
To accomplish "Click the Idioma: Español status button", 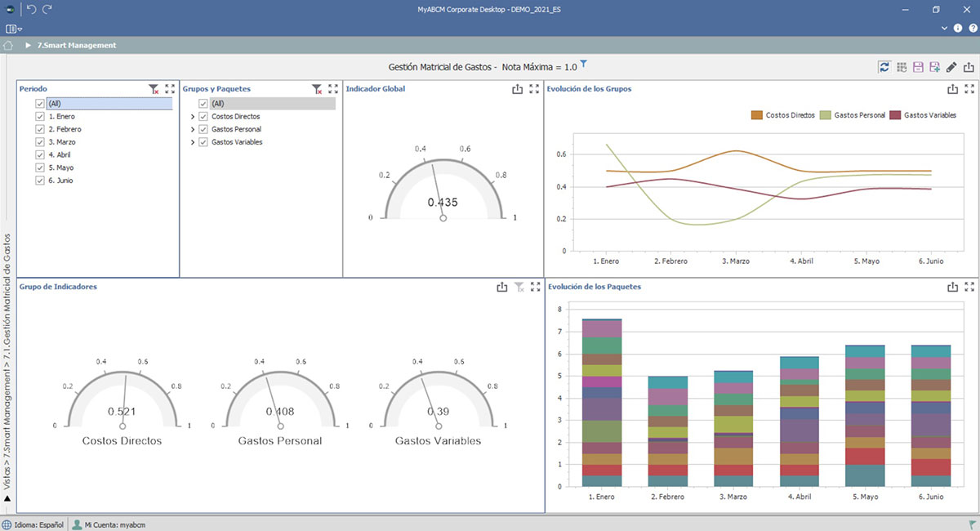I will click(33, 524).
